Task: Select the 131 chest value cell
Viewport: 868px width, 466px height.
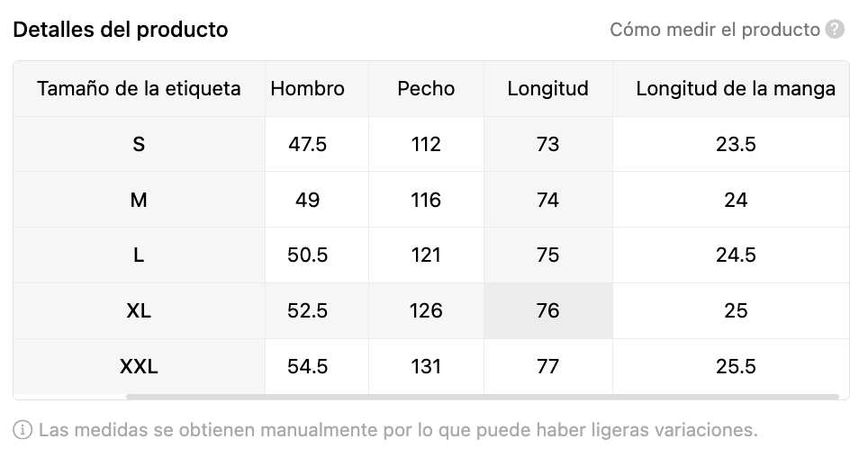Action: tap(426, 366)
